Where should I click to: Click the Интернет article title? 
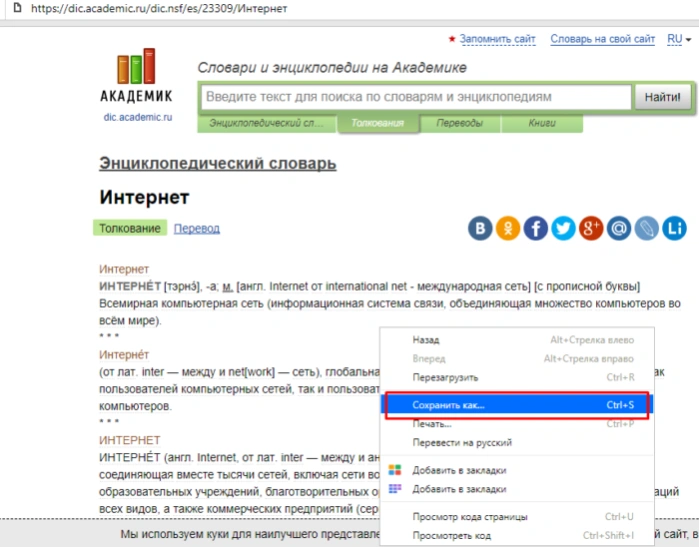click(144, 197)
